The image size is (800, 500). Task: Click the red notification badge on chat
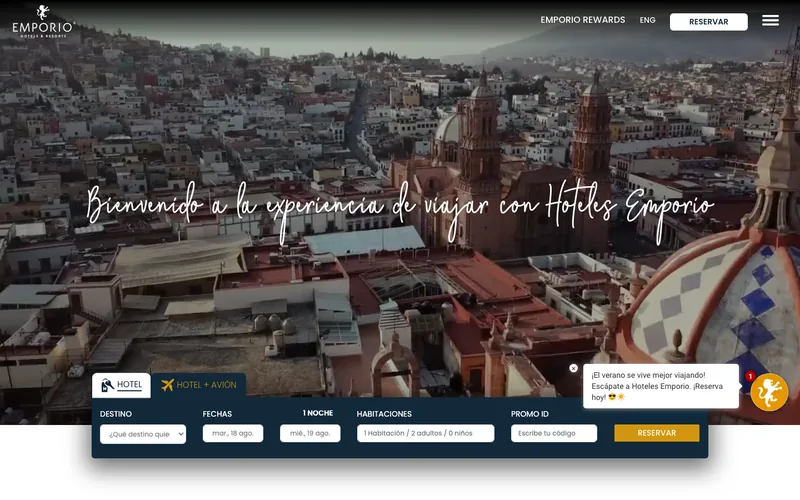pyautogui.click(x=750, y=376)
